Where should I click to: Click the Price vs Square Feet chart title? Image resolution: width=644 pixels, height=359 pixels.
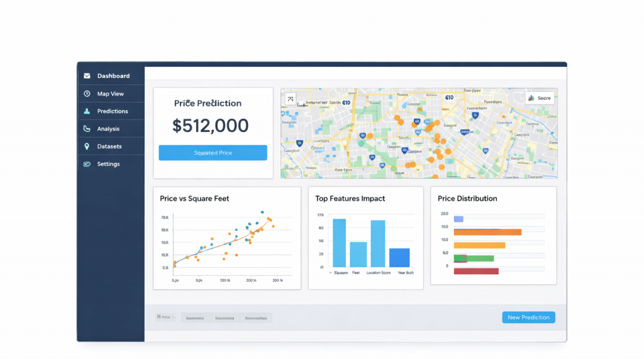click(x=194, y=199)
